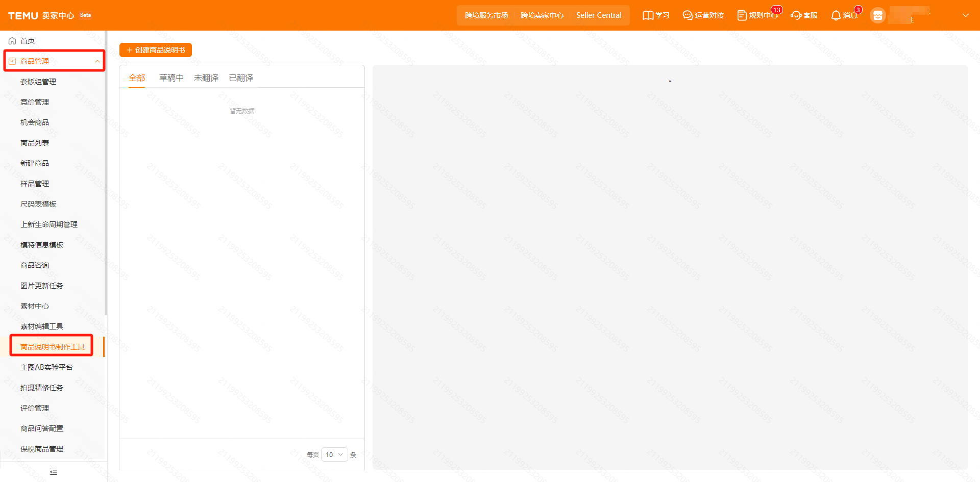This screenshot has width=980, height=482.
Task: Open Seller Central link
Action: 599,15
